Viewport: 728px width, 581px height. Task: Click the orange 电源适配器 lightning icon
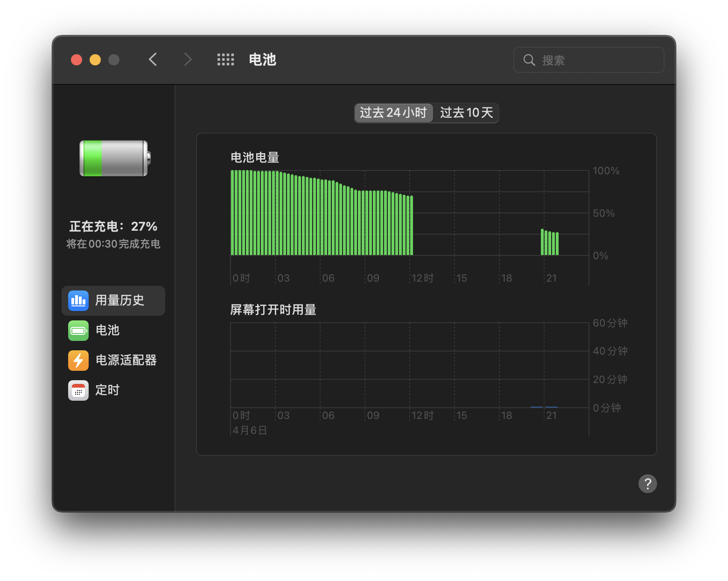tap(78, 361)
